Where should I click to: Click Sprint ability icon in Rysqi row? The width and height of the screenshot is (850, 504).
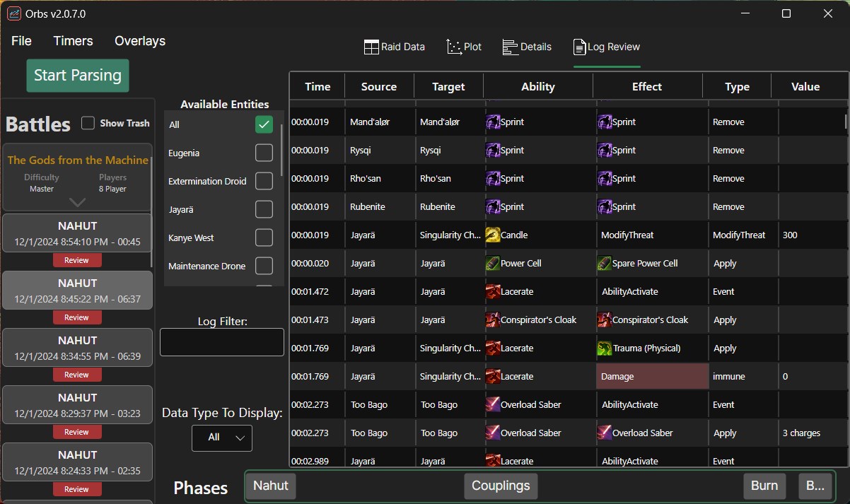coord(493,151)
